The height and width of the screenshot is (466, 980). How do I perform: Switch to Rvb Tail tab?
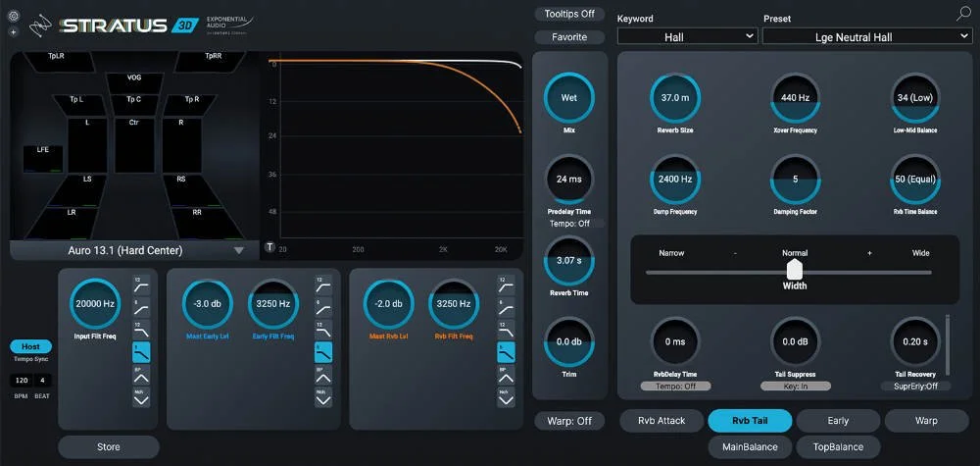point(750,421)
